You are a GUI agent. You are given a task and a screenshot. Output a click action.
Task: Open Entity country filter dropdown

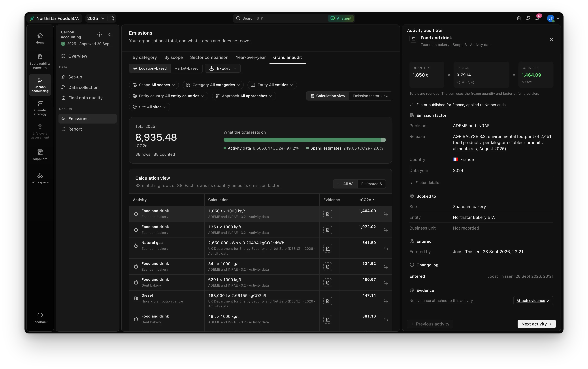pos(168,96)
